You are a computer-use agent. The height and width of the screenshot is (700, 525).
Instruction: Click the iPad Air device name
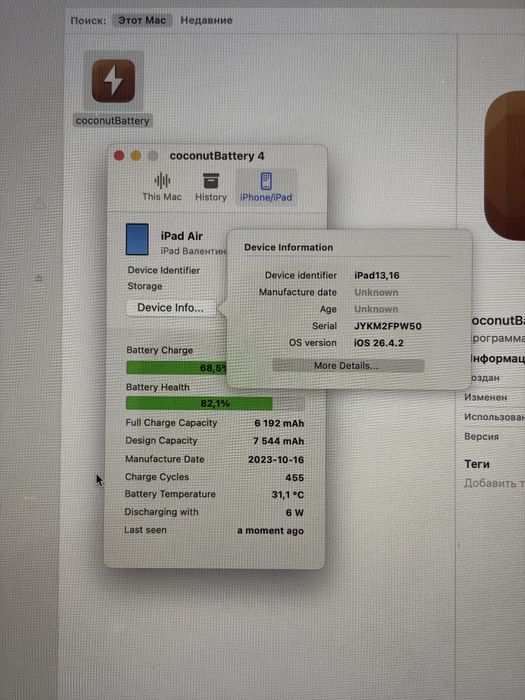click(182, 236)
